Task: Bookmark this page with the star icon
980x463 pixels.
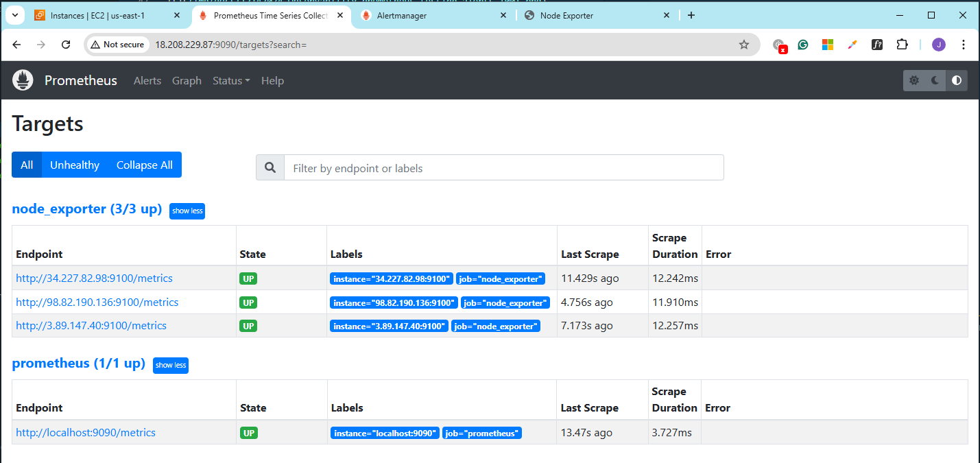Action: click(x=744, y=45)
